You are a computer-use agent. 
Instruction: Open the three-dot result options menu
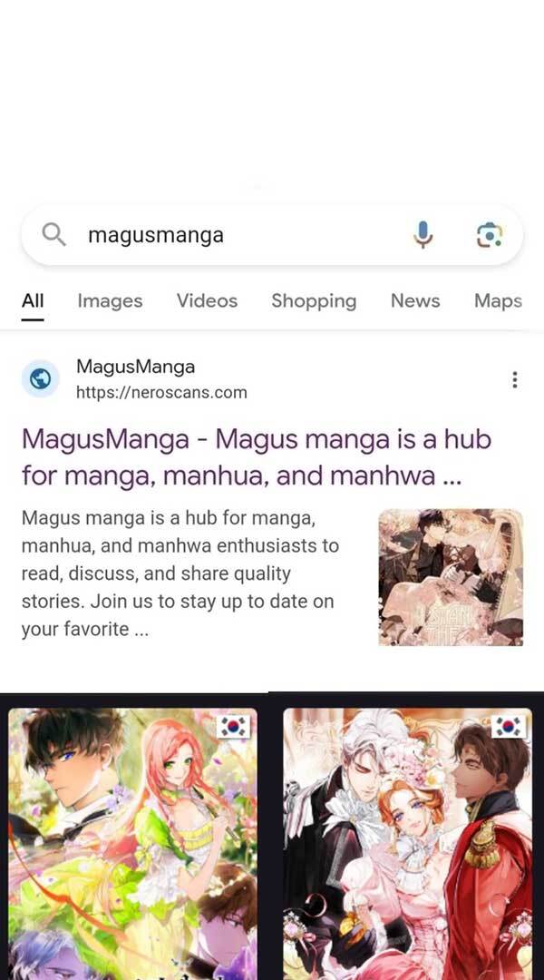[515, 379]
